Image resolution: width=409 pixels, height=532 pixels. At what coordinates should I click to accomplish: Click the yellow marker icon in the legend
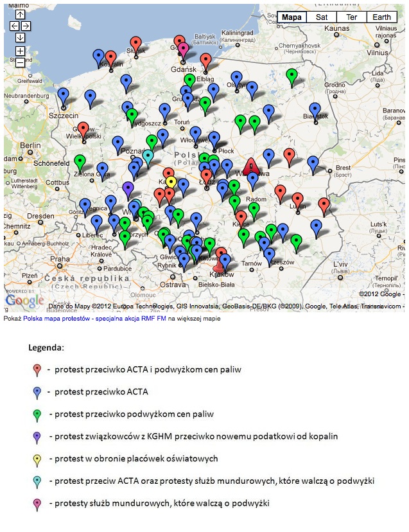tap(37, 460)
